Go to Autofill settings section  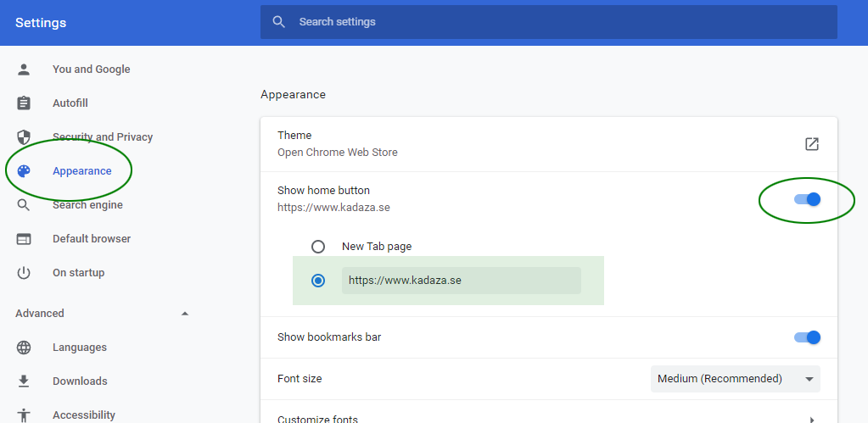click(x=70, y=103)
